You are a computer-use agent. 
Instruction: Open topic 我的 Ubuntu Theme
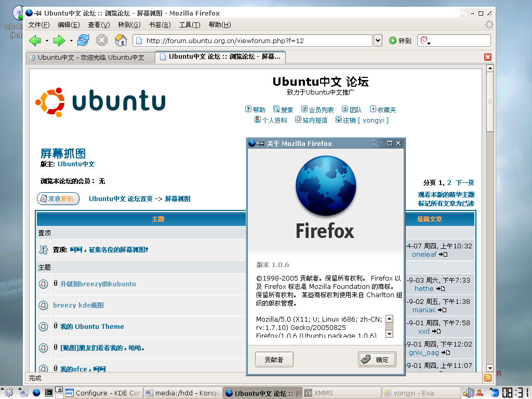[92, 326]
